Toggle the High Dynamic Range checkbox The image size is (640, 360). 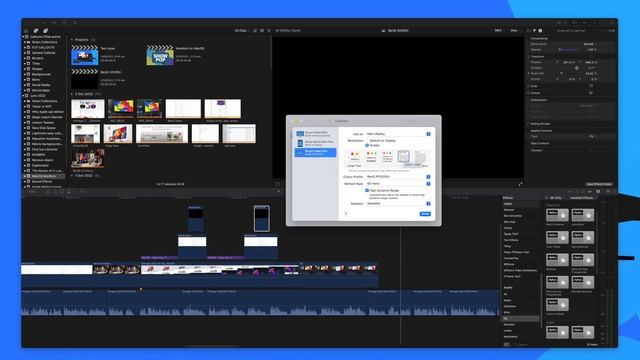(367, 191)
